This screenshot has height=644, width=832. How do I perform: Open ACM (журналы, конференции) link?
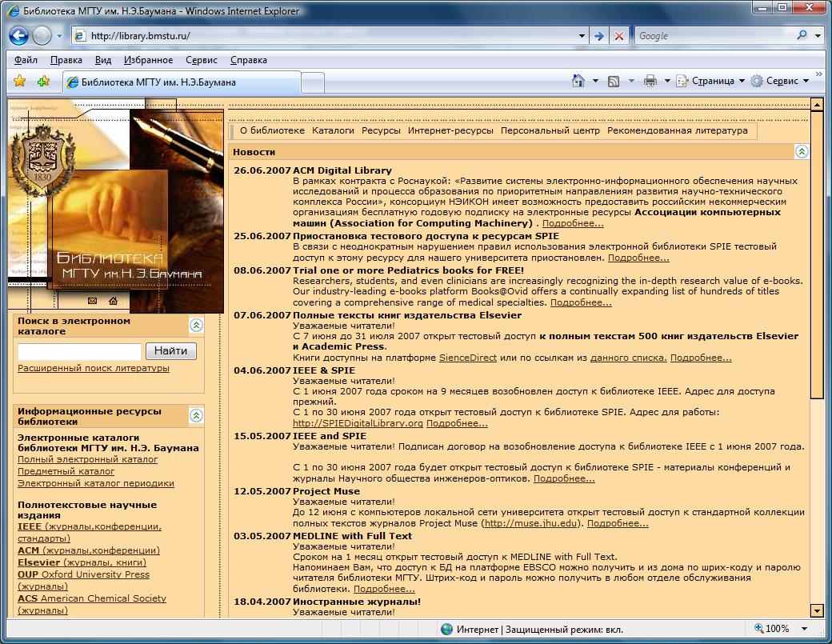click(x=89, y=550)
